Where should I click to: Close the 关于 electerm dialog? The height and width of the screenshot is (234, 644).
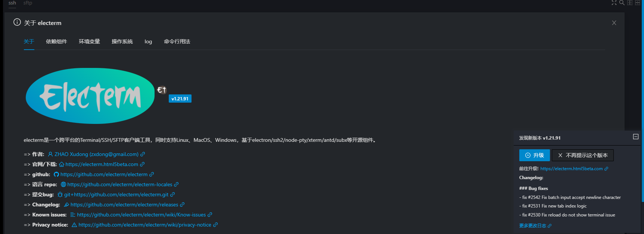point(614,23)
